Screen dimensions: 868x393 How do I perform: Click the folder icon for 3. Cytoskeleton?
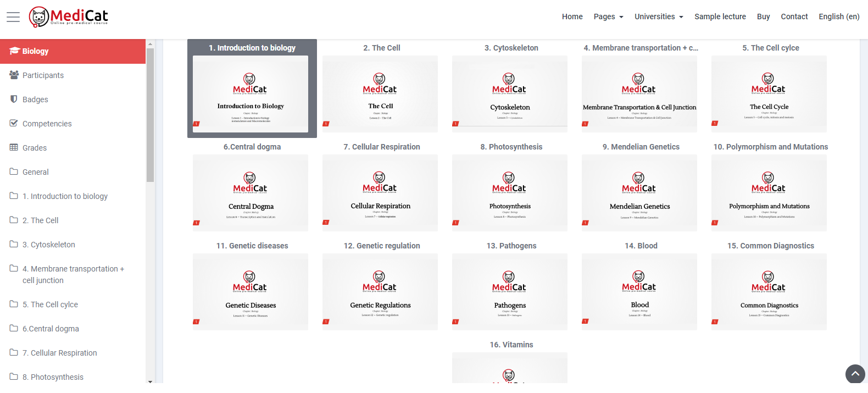pos(14,244)
